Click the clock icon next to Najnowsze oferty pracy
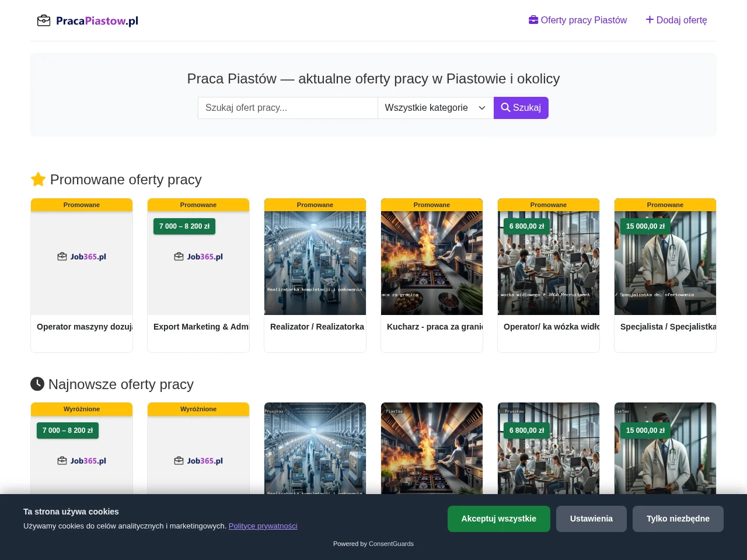747x560 pixels. pyautogui.click(x=37, y=384)
